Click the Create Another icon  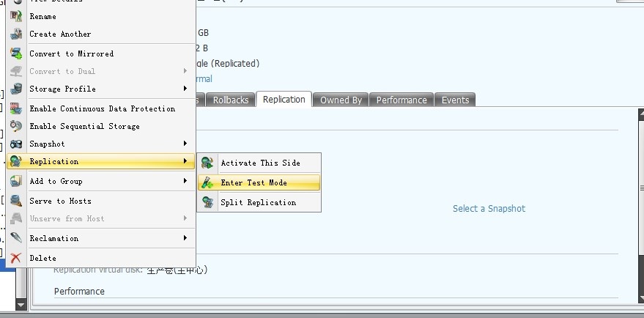16,34
